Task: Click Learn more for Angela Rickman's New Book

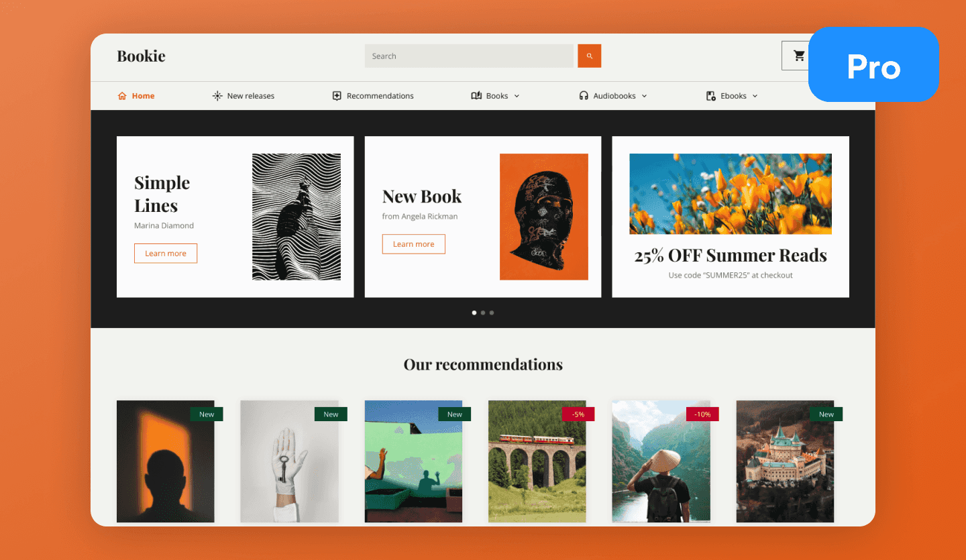Action: point(413,244)
